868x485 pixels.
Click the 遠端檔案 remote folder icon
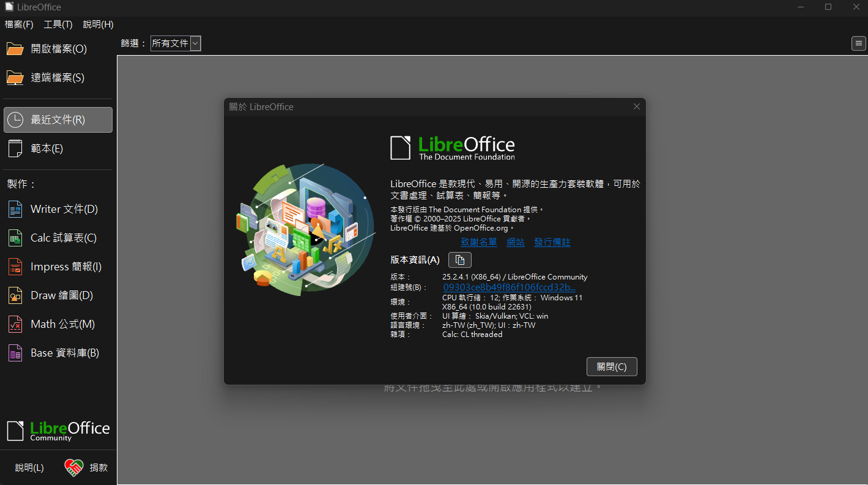pos(15,78)
